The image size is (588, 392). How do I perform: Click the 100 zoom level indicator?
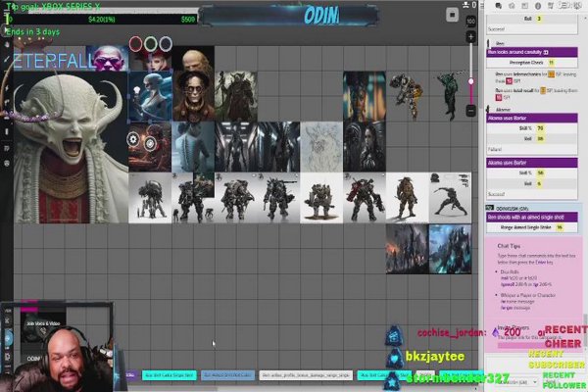click(x=470, y=21)
